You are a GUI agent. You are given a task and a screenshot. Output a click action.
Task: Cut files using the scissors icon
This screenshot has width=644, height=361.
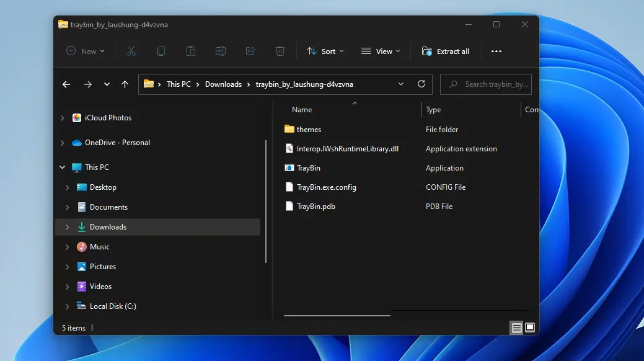[x=131, y=51]
